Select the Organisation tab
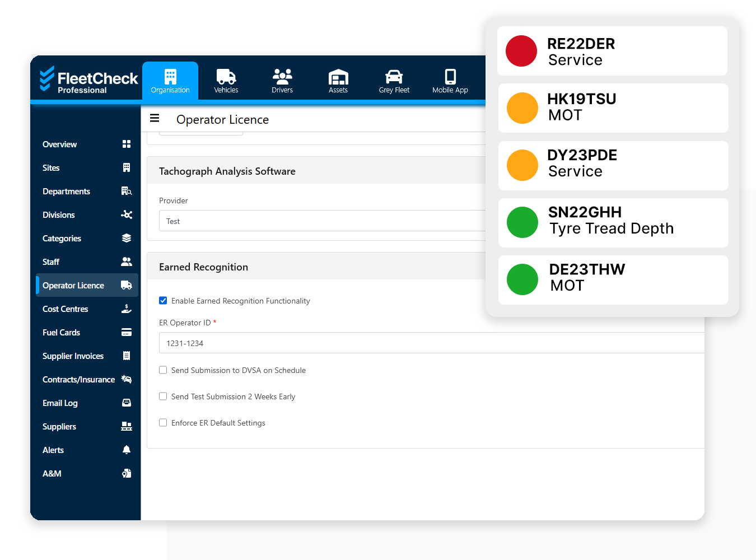756x560 pixels. 170,81
